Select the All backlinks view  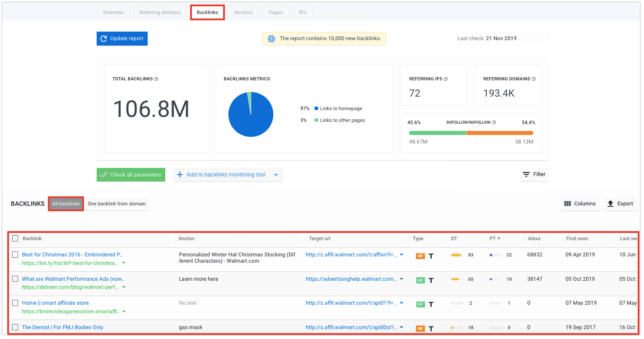(x=66, y=204)
